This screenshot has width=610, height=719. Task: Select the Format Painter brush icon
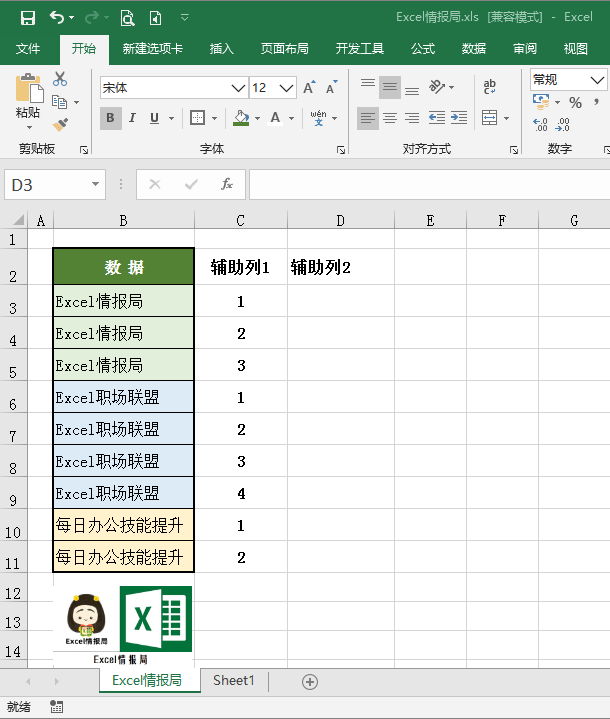(x=60, y=124)
